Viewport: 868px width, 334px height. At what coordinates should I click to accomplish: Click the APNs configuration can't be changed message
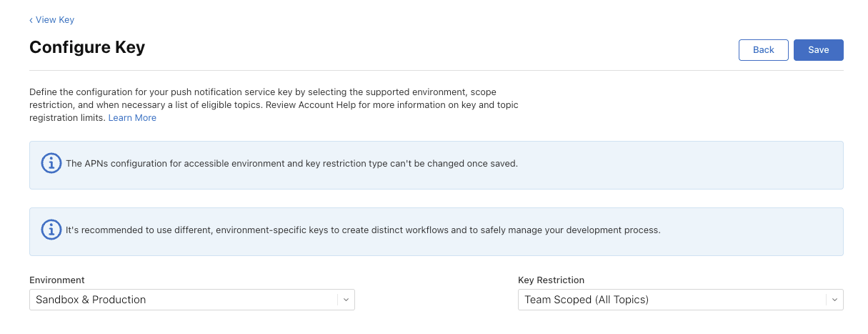pyautogui.click(x=291, y=164)
